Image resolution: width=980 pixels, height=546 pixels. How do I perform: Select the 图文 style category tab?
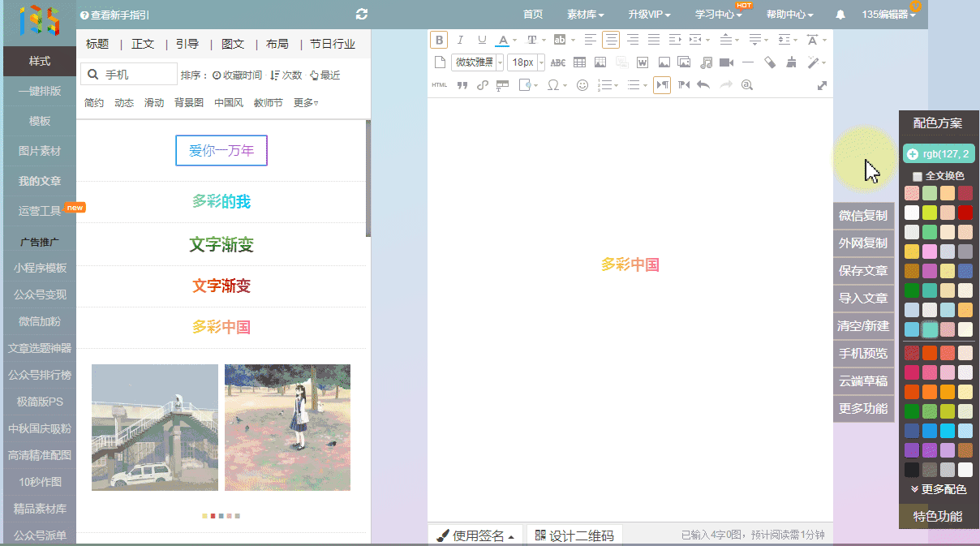(233, 44)
